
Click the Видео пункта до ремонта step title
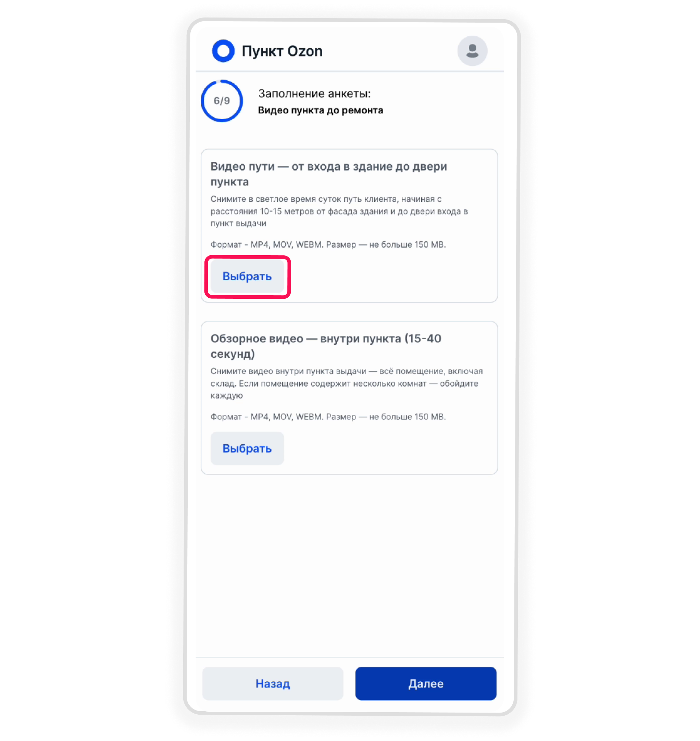point(321,110)
